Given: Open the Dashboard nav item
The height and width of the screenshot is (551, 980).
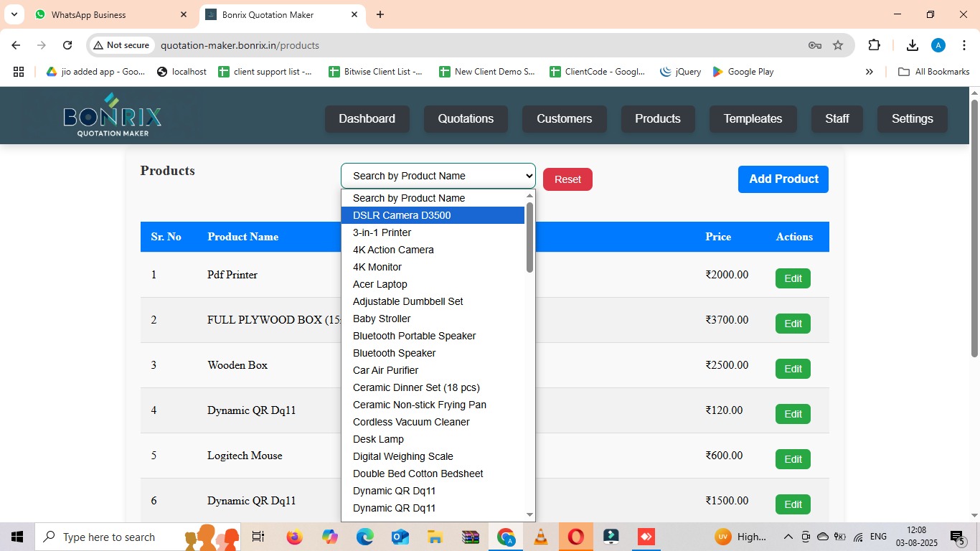Looking at the screenshot, I should click(367, 119).
